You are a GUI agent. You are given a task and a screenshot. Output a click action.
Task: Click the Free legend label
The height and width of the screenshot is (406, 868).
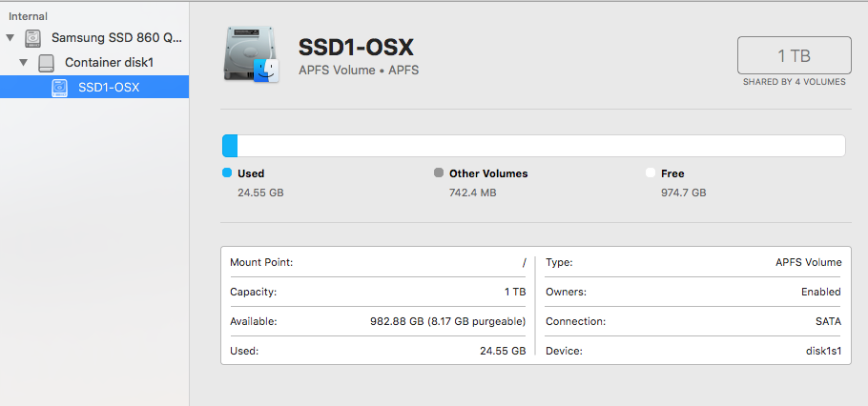point(672,173)
